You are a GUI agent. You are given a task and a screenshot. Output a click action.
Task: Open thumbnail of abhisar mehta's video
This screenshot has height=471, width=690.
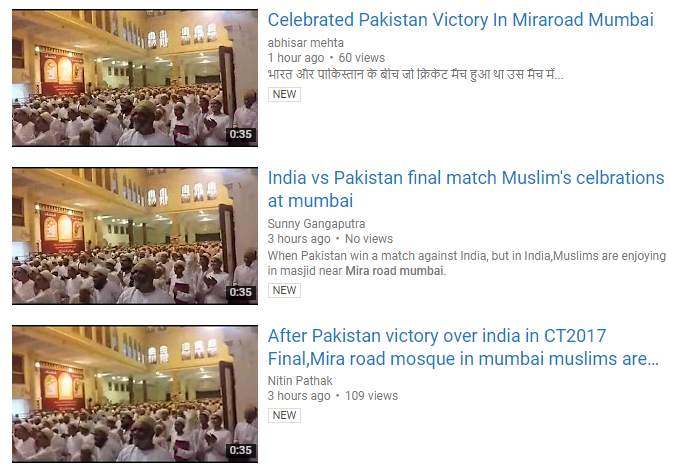pos(135,78)
